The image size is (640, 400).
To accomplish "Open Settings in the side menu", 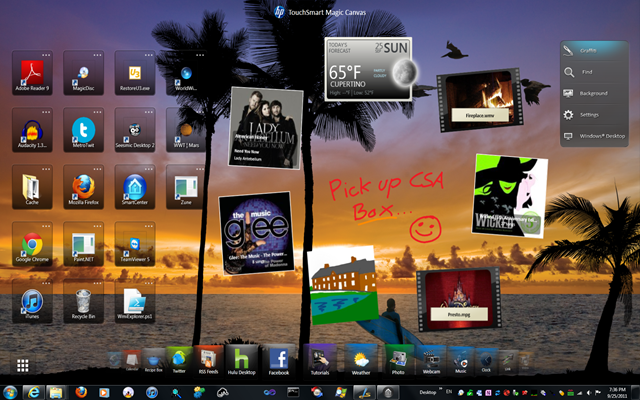I will click(x=594, y=115).
